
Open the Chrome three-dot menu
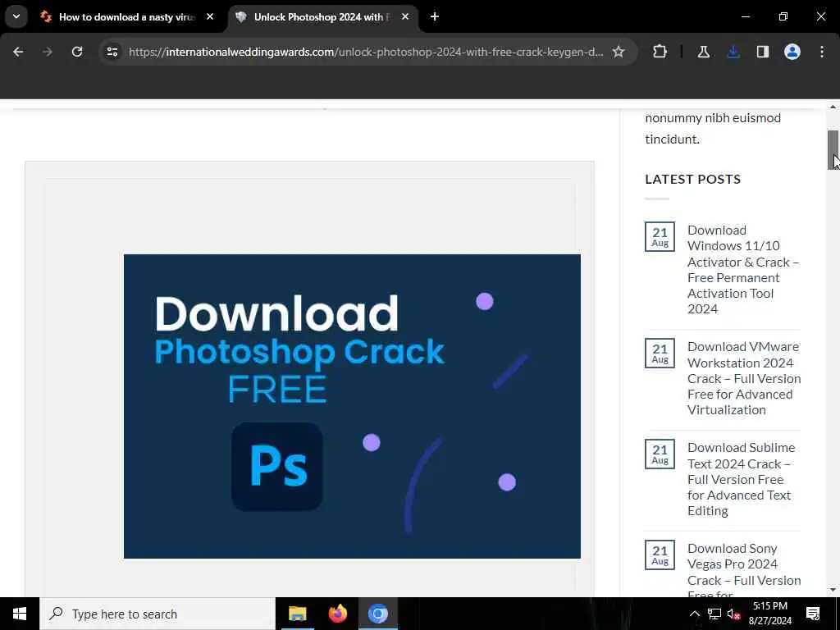pyautogui.click(x=822, y=52)
